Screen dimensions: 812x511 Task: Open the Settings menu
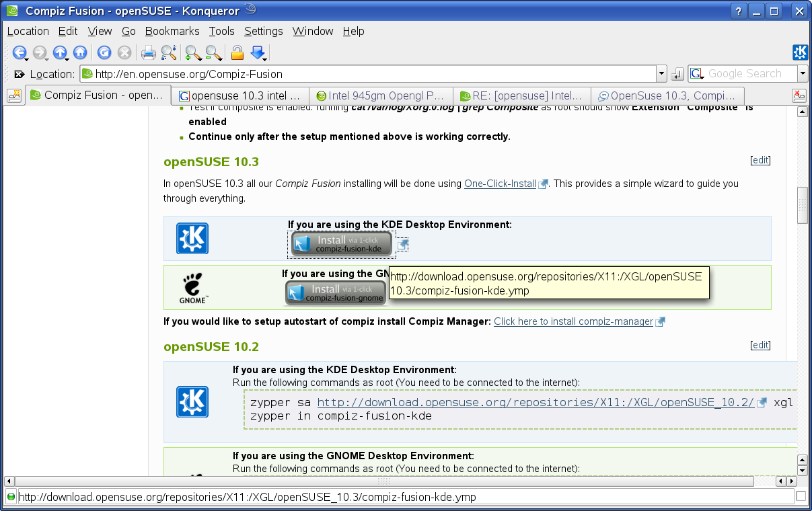click(x=263, y=31)
